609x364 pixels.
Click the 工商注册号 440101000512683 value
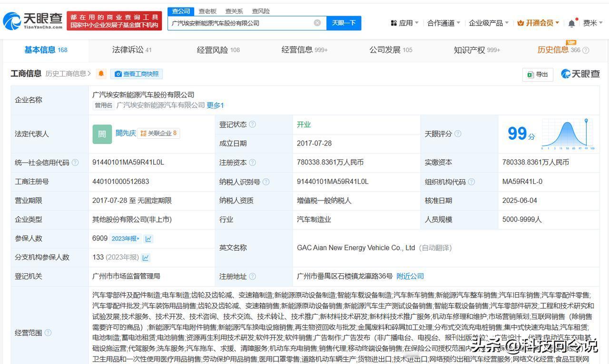(x=121, y=182)
